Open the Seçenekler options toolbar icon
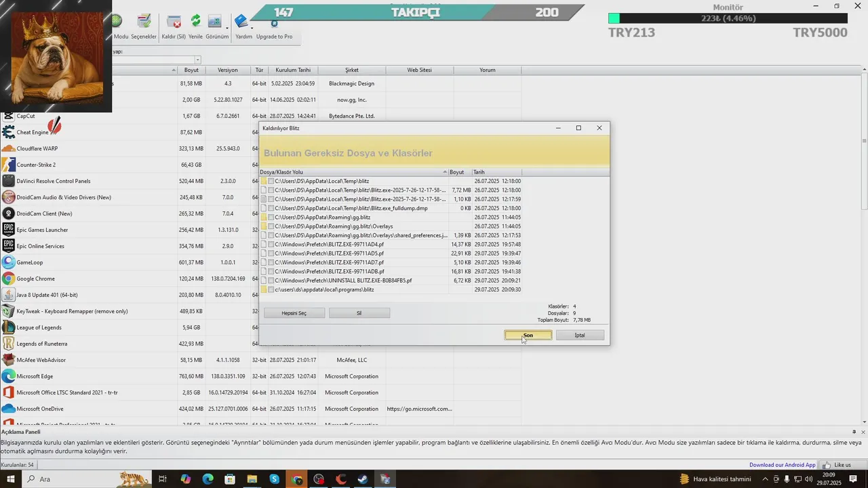Screen dimensions: 868x488 (144, 22)
